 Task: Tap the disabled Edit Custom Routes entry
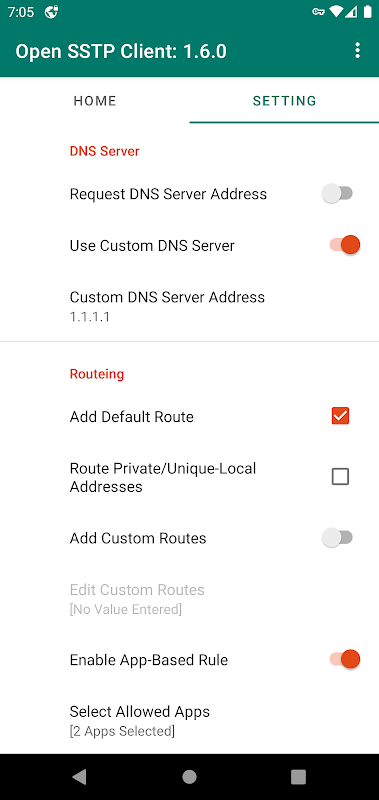coord(189,599)
